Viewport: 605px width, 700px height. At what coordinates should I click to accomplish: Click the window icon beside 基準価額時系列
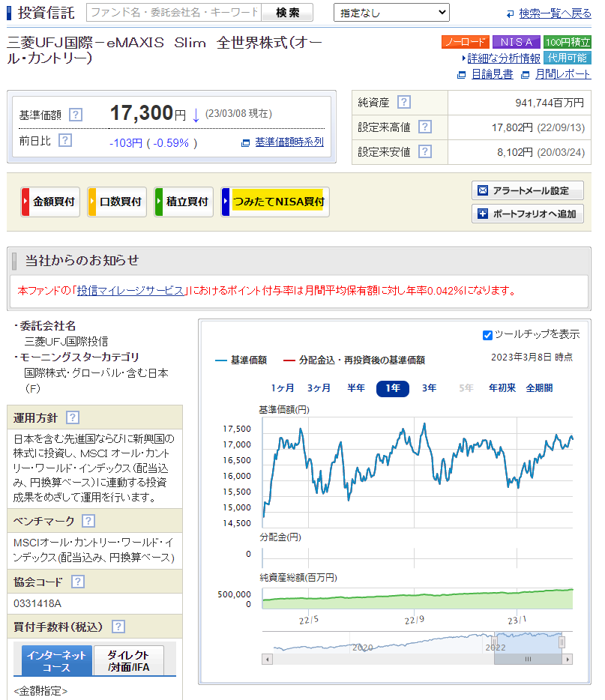[x=245, y=143]
